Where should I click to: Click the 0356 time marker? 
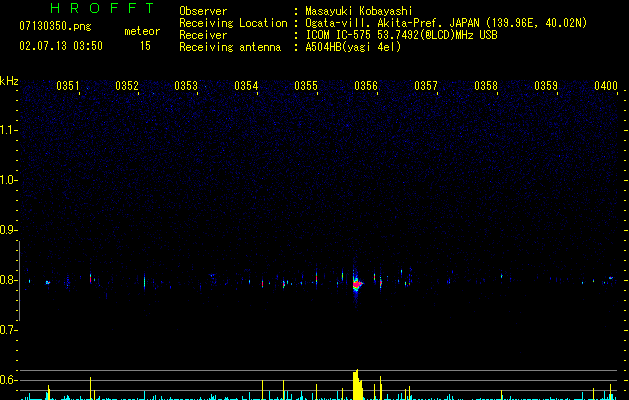click(x=366, y=86)
